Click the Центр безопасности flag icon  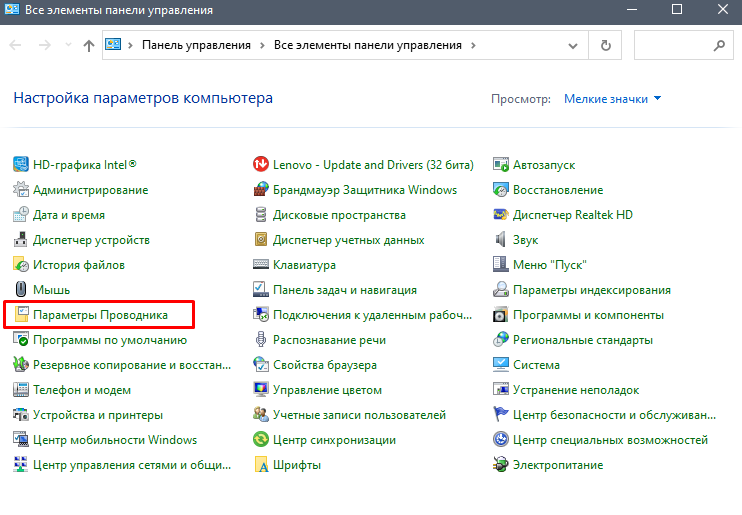click(x=501, y=415)
